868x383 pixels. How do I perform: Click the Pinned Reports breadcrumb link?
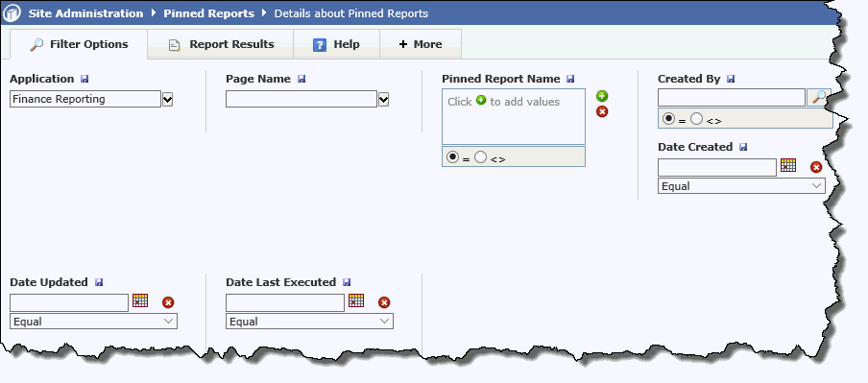coord(208,13)
